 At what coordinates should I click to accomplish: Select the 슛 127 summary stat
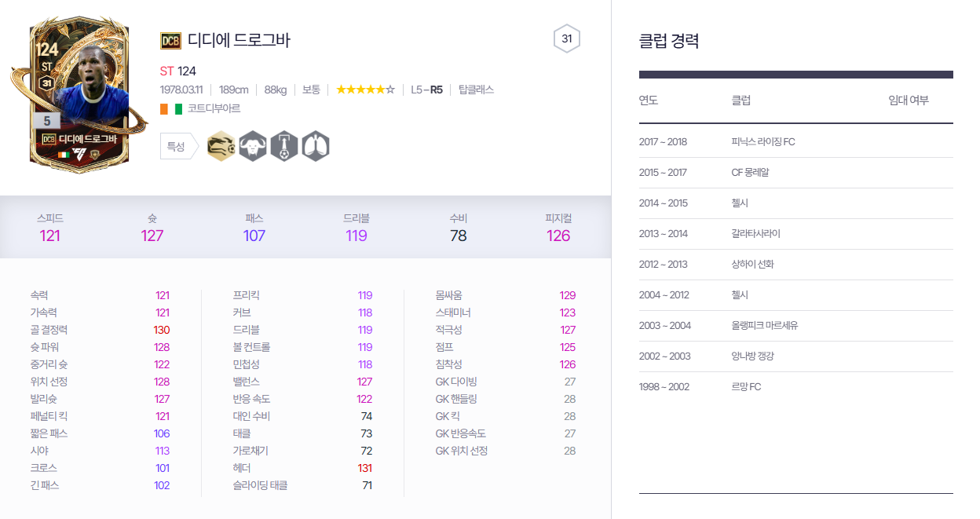[x=152, y=227]
